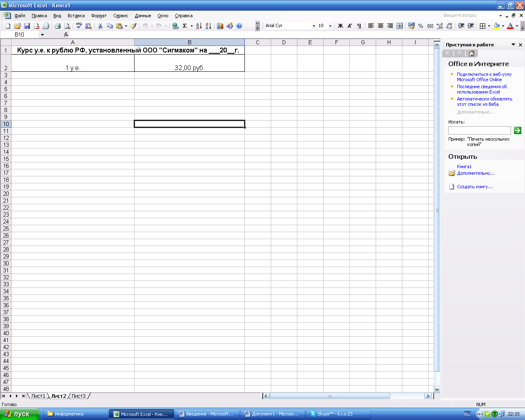Click the horizontal scrollbar thumb
Viewport: 525px width, 420px height.
[x=330, y=396]
